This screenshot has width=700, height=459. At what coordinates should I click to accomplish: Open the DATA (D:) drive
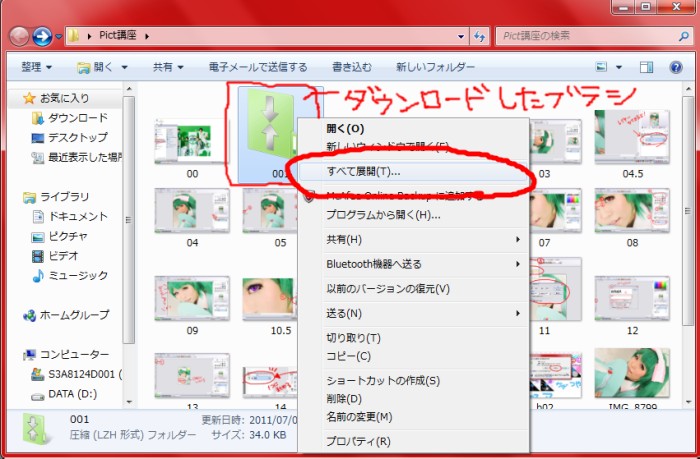click(64, 394)
